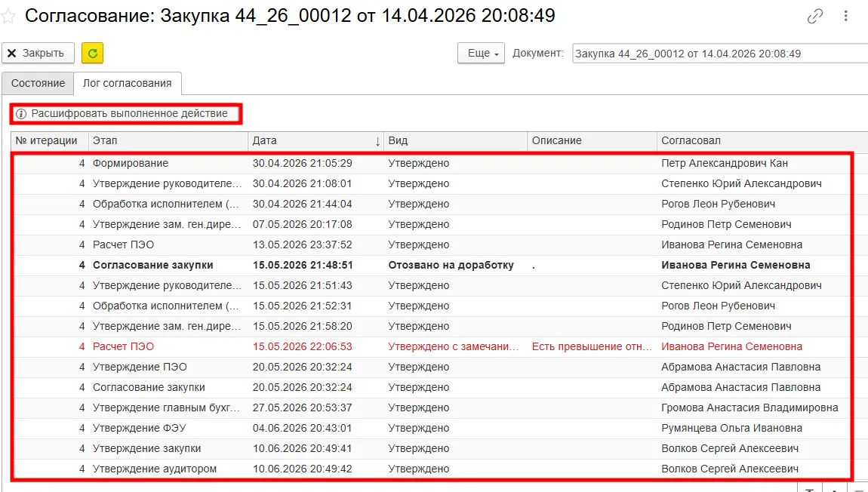Select the Утверждение аудитором row
This screenshot has height=492, width=868.
[x=432, y=469]
